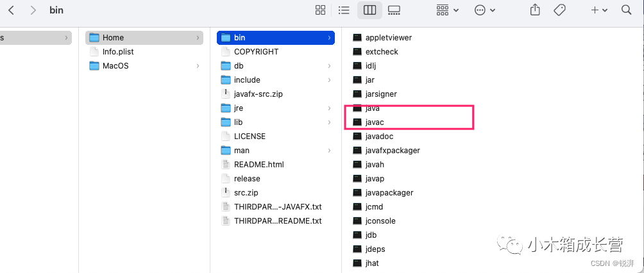The image size is (644, 273).
Task: Switch to list view
Action: (x=344, y=10)
